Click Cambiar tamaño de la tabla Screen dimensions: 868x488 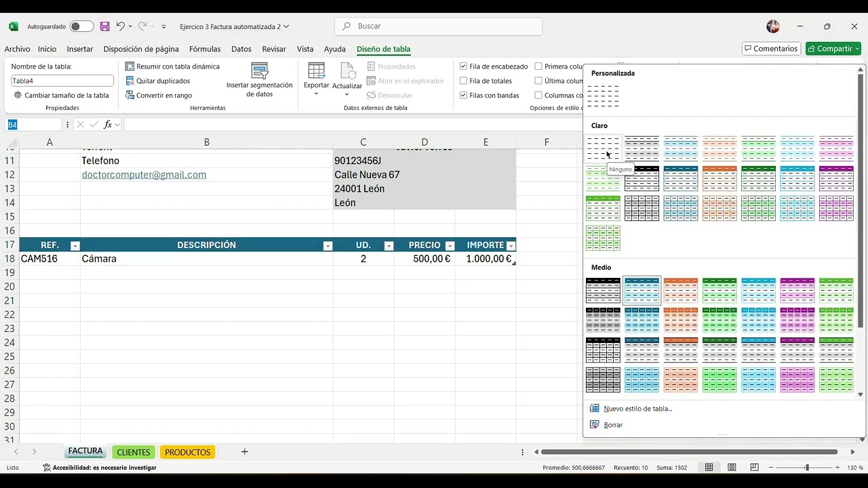(x=61, y=96)
